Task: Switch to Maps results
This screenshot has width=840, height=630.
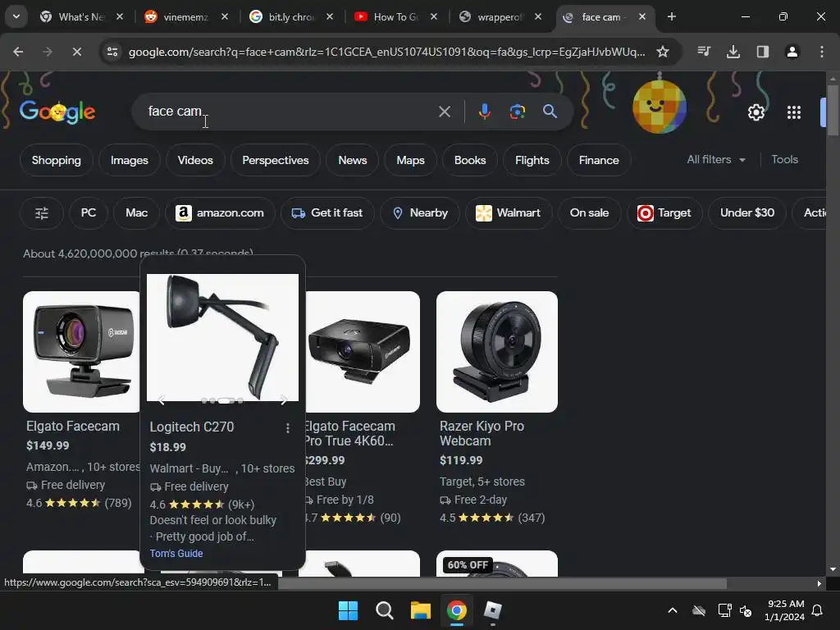Action: pos(410,160)
